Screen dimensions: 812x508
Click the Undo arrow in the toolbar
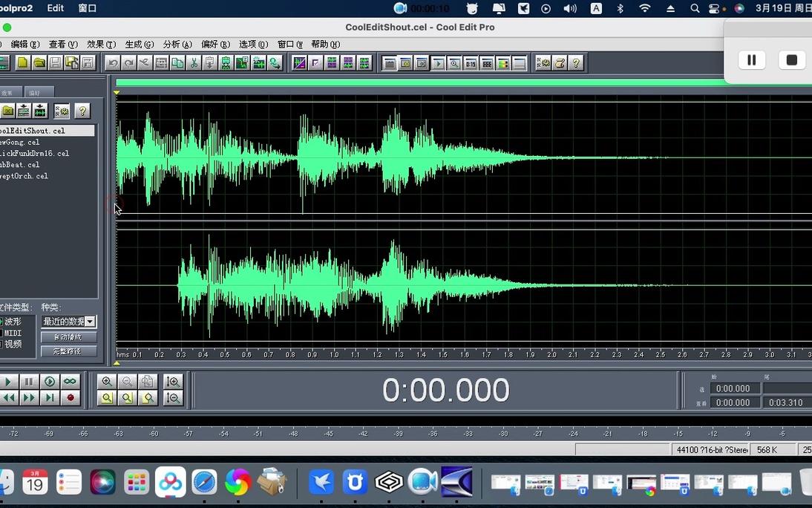point(113,63)
